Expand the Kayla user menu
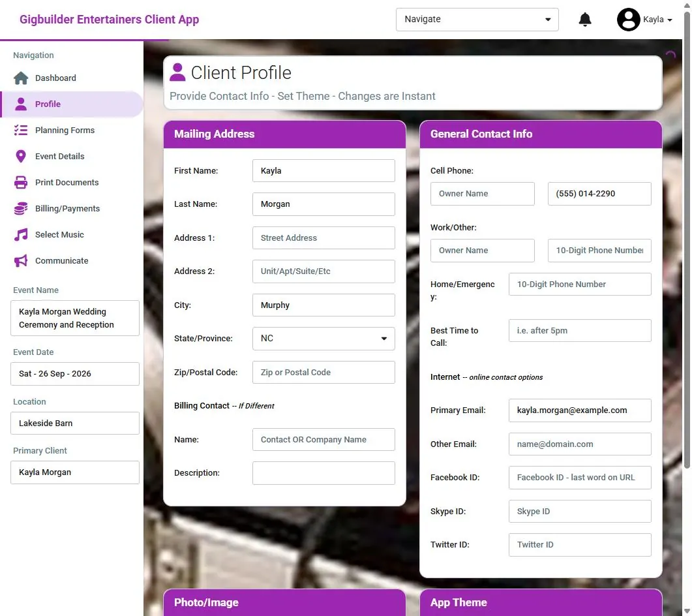Screen dimensions: 692x616 (x=657, y=20)
